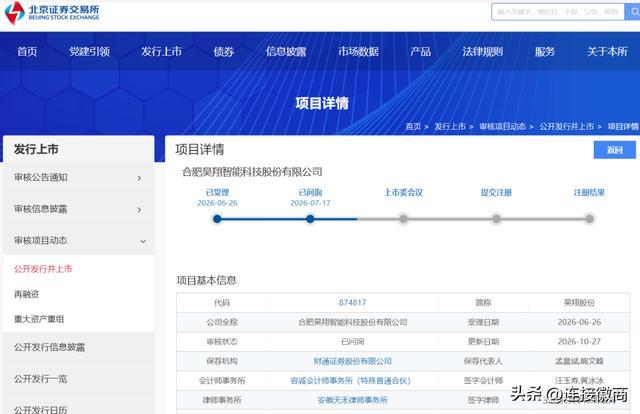Open the 首页 navigation menu
Screen dimensions: 640x414
click(x=27, y=51)
